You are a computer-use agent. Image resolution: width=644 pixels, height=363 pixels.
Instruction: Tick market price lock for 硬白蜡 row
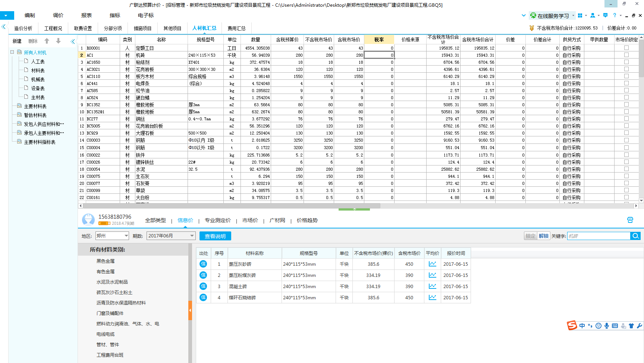(626, 97)
